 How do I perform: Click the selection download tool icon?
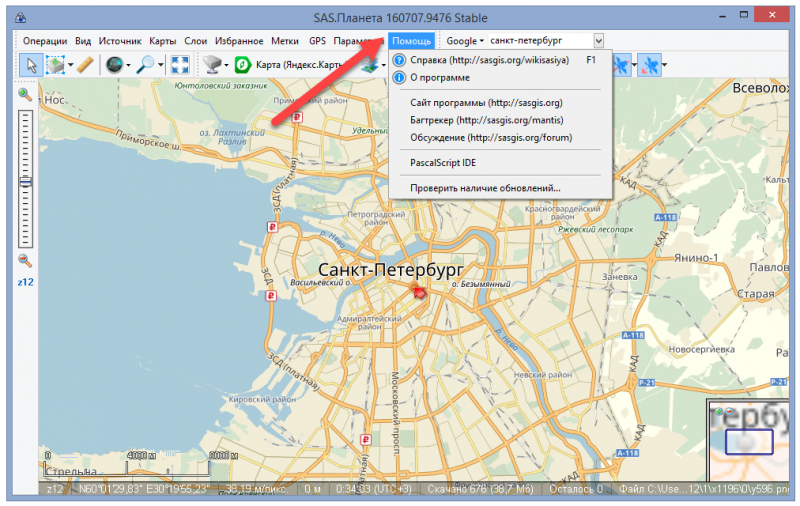pos(55,65)
